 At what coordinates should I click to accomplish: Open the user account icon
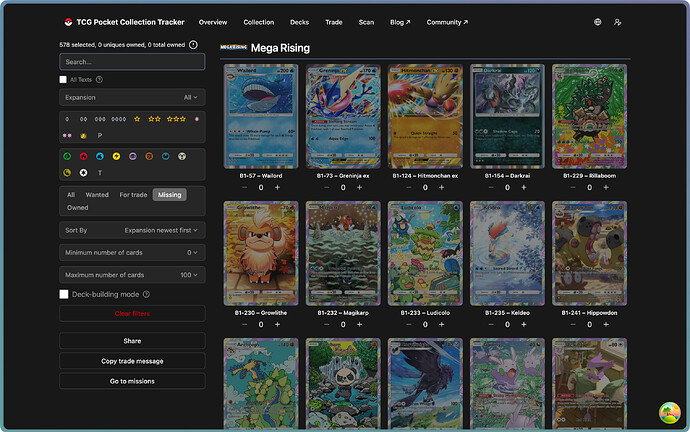click(617, 22)
